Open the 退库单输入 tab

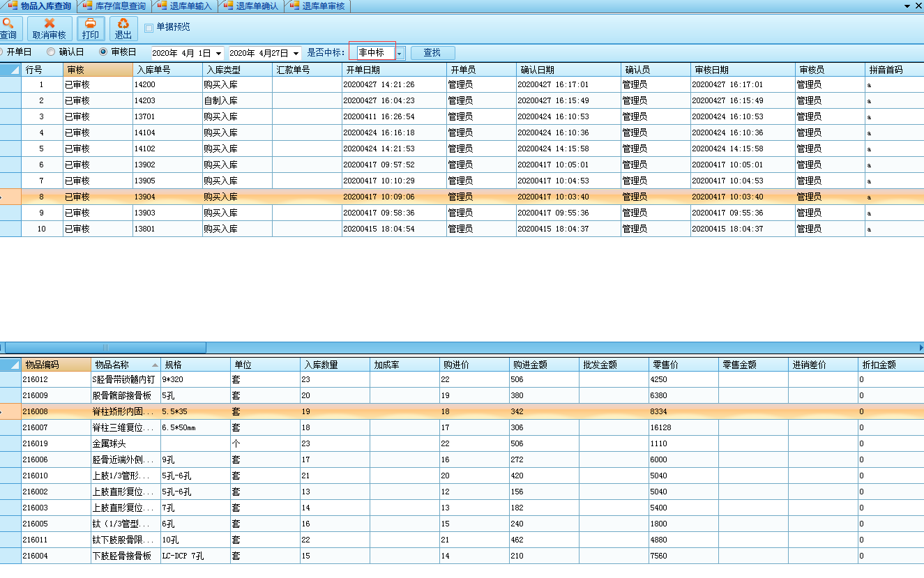tap(185, 6)
